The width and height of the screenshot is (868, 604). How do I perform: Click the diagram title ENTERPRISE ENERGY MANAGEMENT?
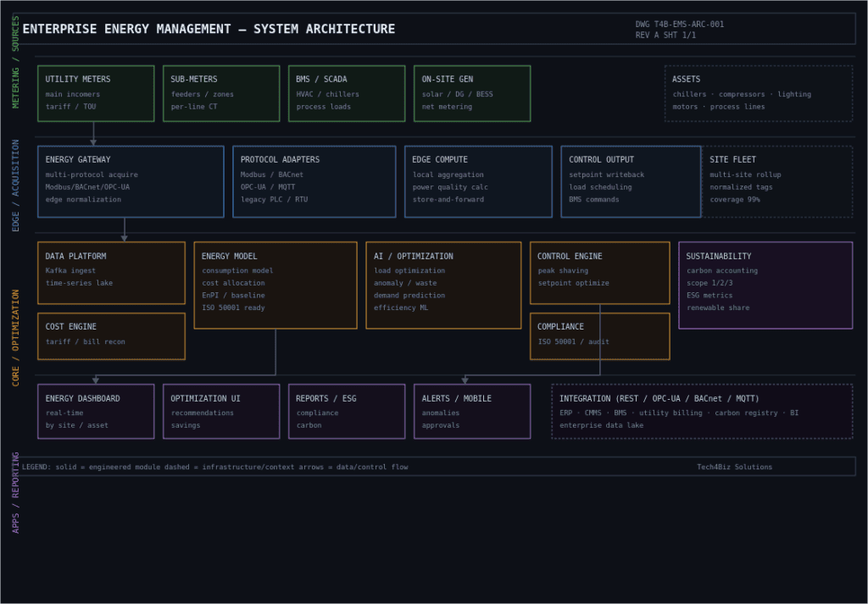point(209,29)
